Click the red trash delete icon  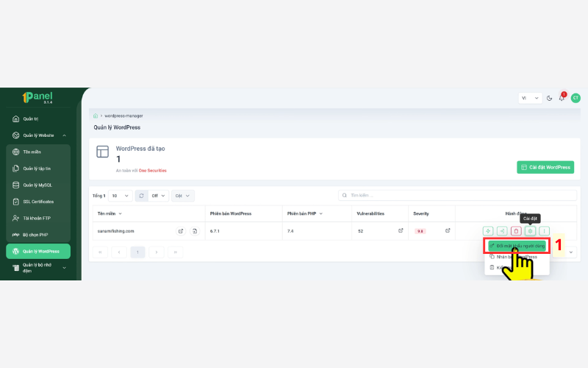(516, 231)
